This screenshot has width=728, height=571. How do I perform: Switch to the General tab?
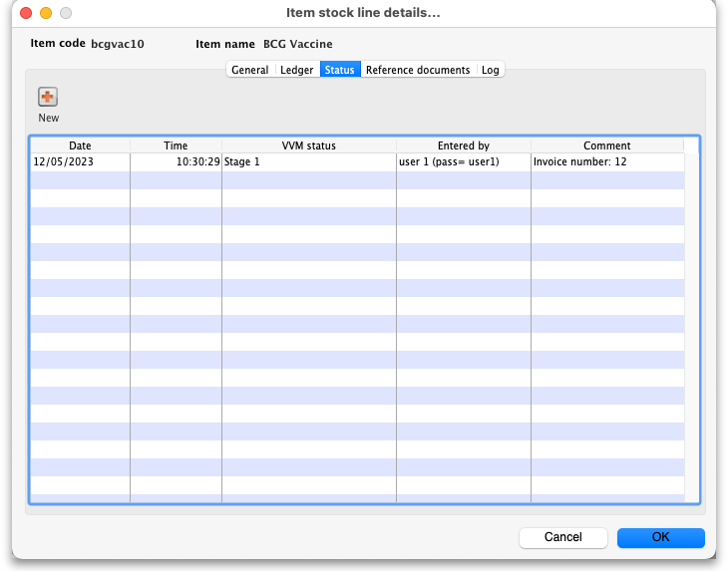(x=249, y=70)
